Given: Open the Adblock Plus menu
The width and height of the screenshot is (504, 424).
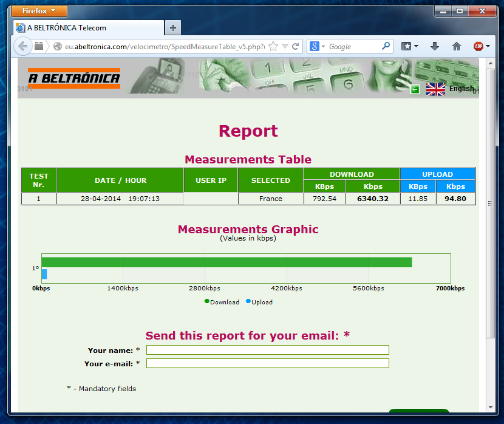Looking at the screenshot, I should (482, 46).
